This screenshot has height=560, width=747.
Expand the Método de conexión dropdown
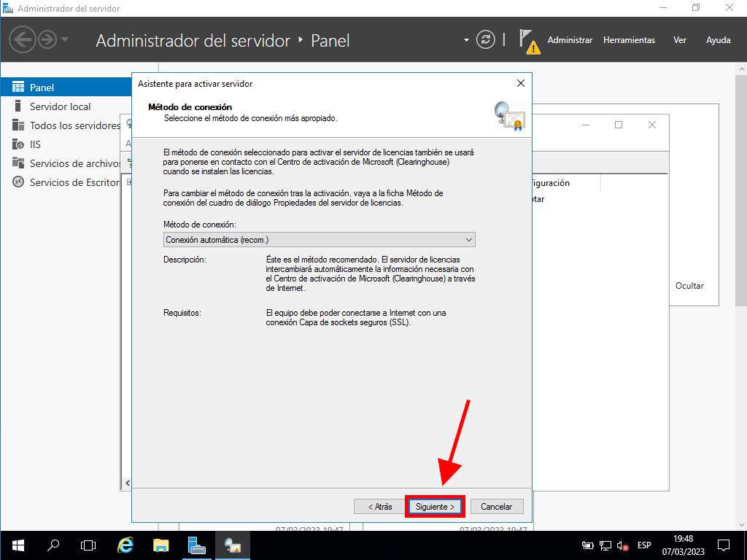(x=319, y=239)
